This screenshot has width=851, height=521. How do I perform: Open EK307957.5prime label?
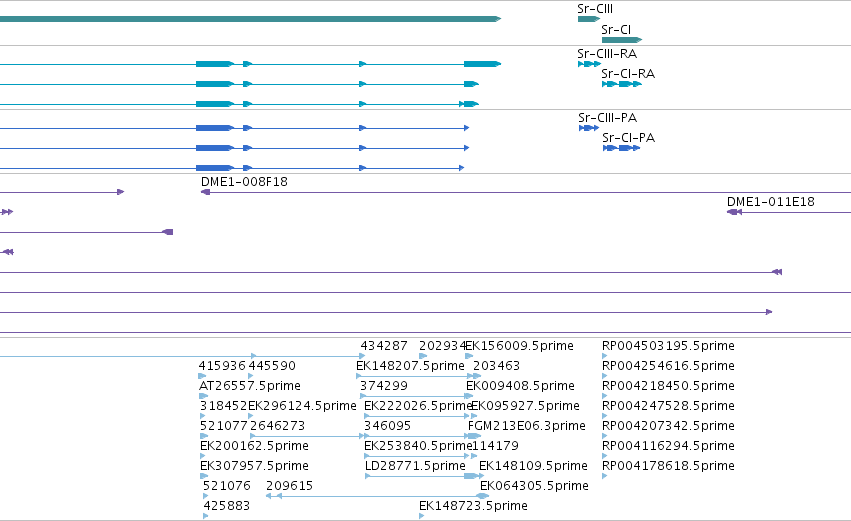[x=254, y=466]
